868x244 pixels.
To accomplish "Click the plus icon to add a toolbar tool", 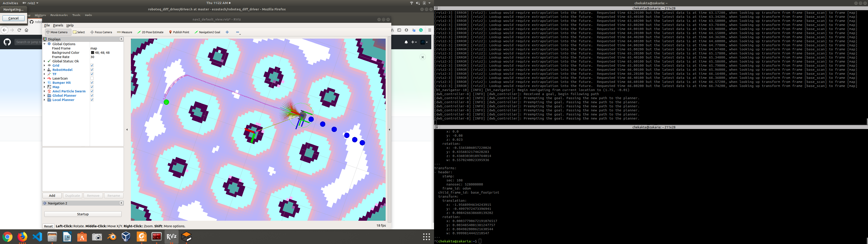I will click(x=227, y=32).
